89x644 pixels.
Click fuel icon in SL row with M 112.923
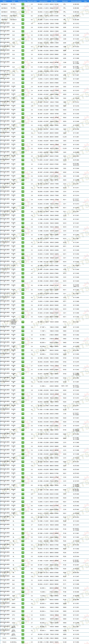(x=23, y=517)
